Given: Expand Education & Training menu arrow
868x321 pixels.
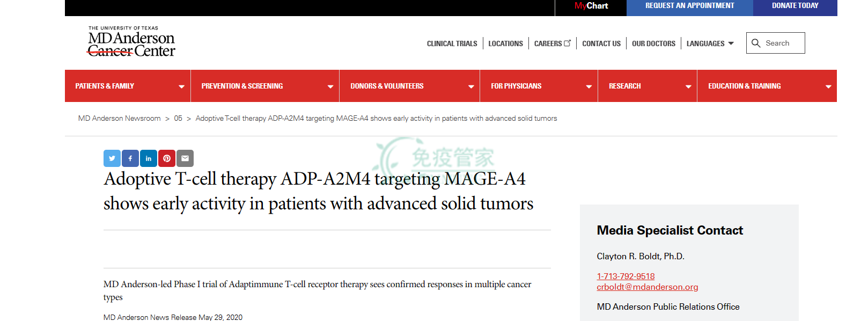Looking at the screenshot, I should tap(828, 86).
